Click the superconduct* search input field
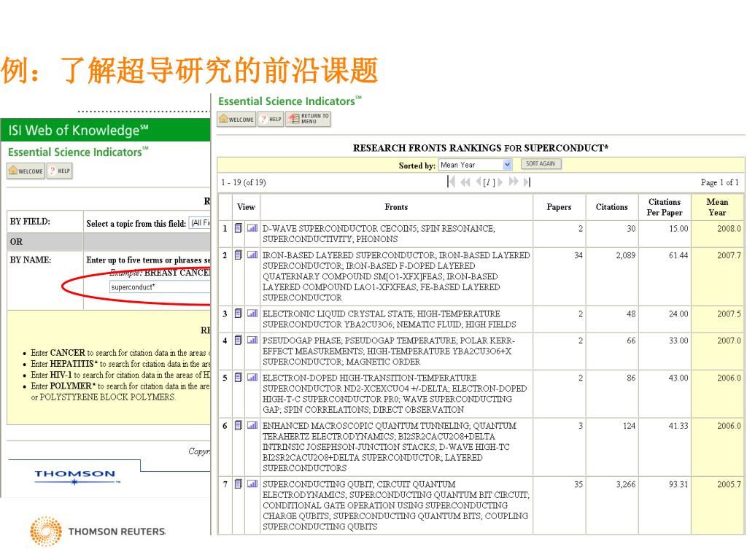 [x=160, y=287]
